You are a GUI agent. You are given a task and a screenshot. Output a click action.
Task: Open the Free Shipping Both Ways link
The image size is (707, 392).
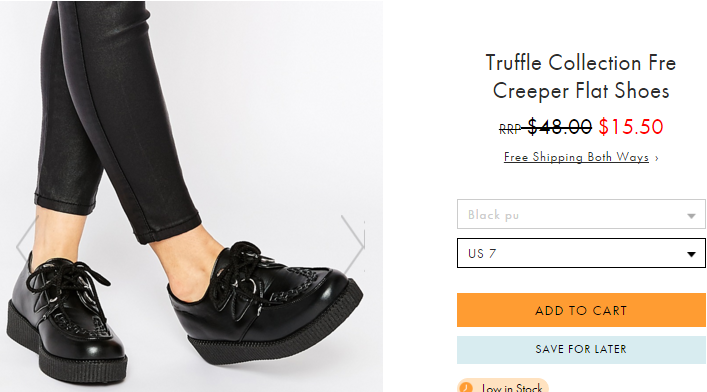coord(576,157)
